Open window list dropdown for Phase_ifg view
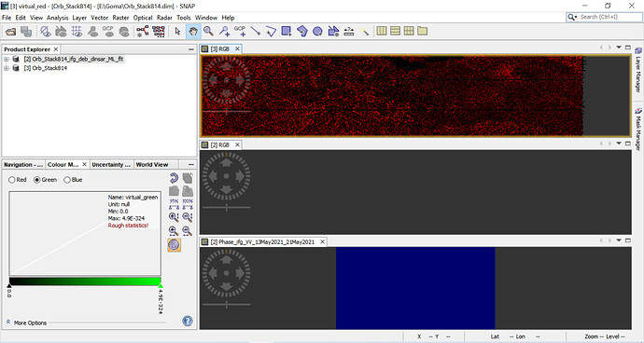 point(619,240)
